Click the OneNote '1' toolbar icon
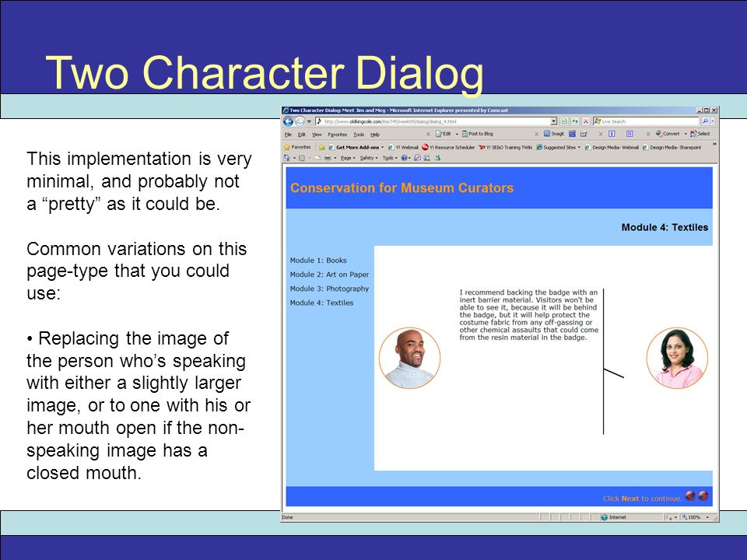Viewport: 747px width, 560px height. 612,134
